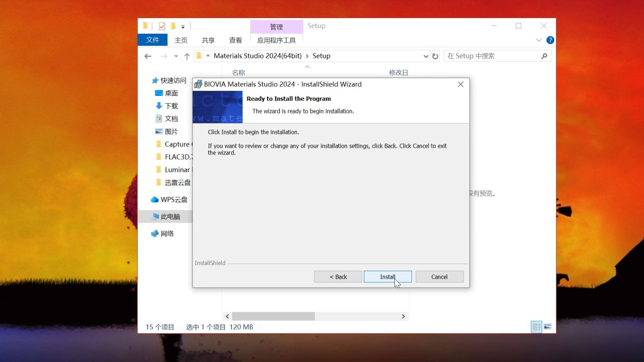Open the 文件 menu in Explorer
The image size is (644, 362).
153,40
